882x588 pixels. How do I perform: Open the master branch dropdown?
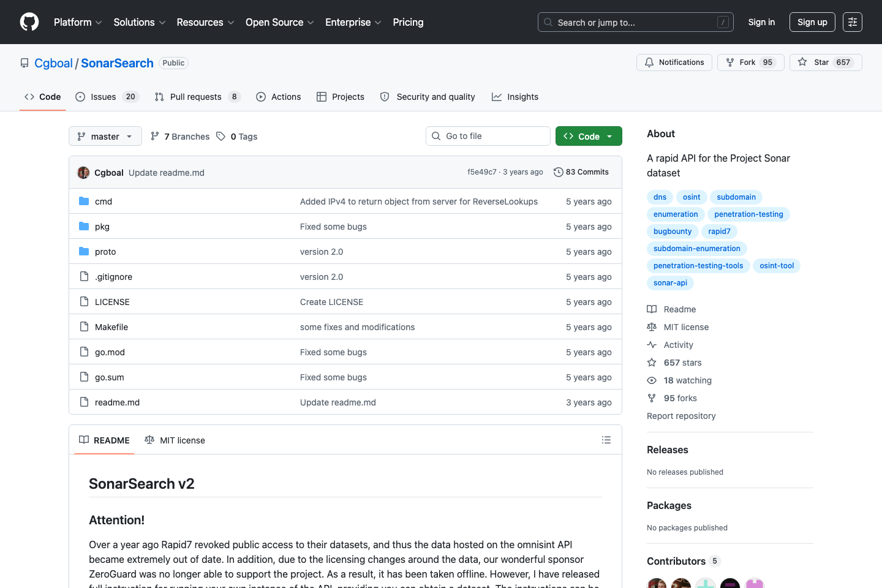pyautogui.click(x=105, y=136)
